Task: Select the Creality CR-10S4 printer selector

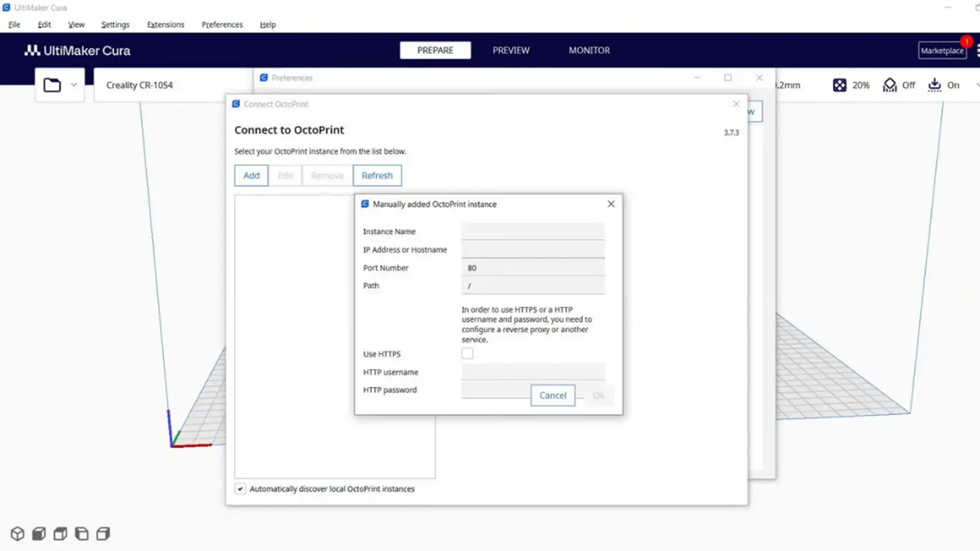Action: [174, 85]
